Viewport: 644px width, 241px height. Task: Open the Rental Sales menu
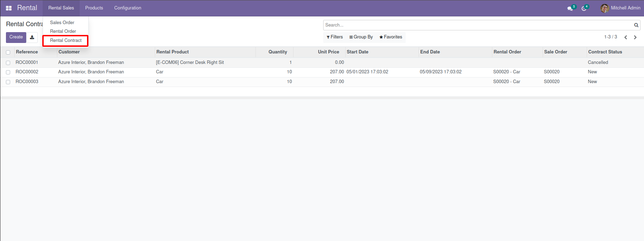(x=61, y=8)
